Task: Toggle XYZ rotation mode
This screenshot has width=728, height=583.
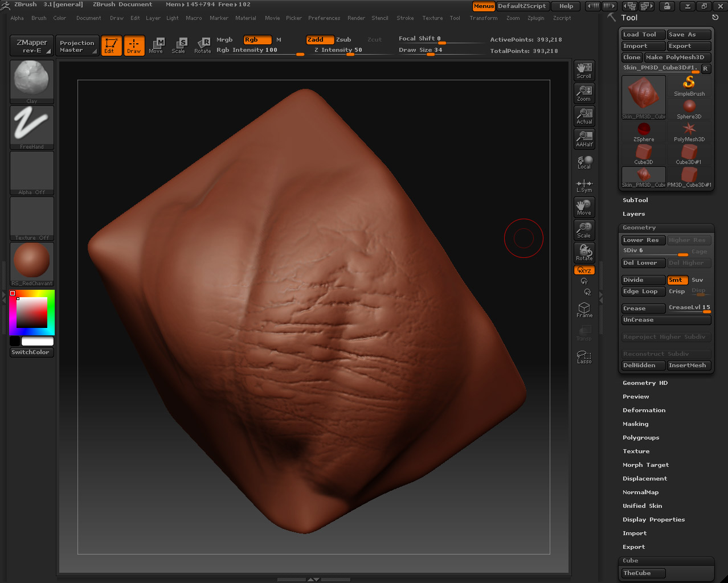Action: [x=584, y=270]
